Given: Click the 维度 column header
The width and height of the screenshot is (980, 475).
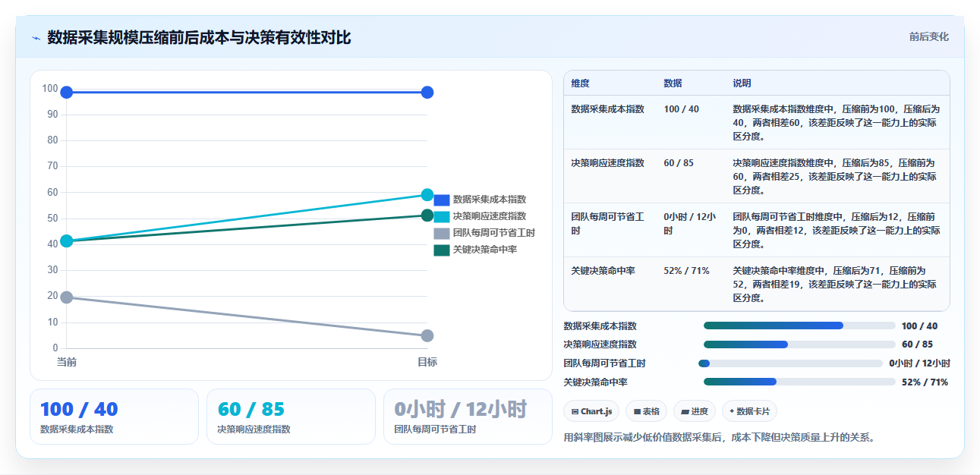Looking at the screenshot, I should pyautogui.click(x=581, y=83).
